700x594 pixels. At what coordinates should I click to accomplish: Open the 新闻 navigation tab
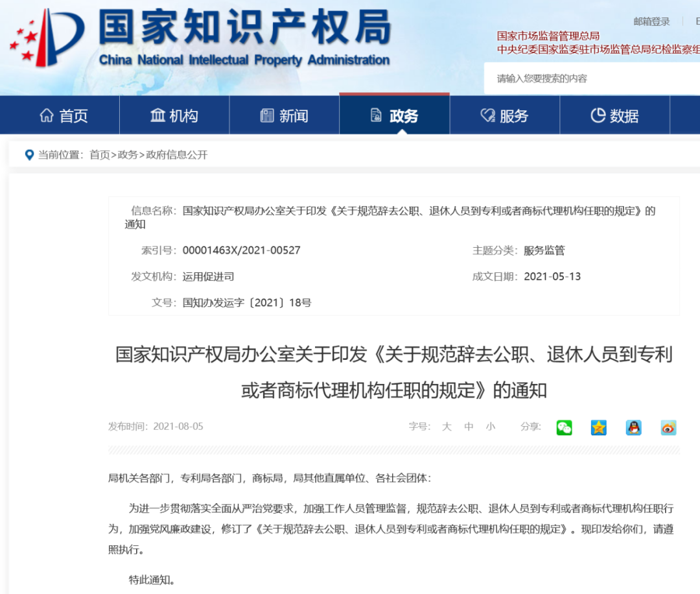tap(285, 115)
